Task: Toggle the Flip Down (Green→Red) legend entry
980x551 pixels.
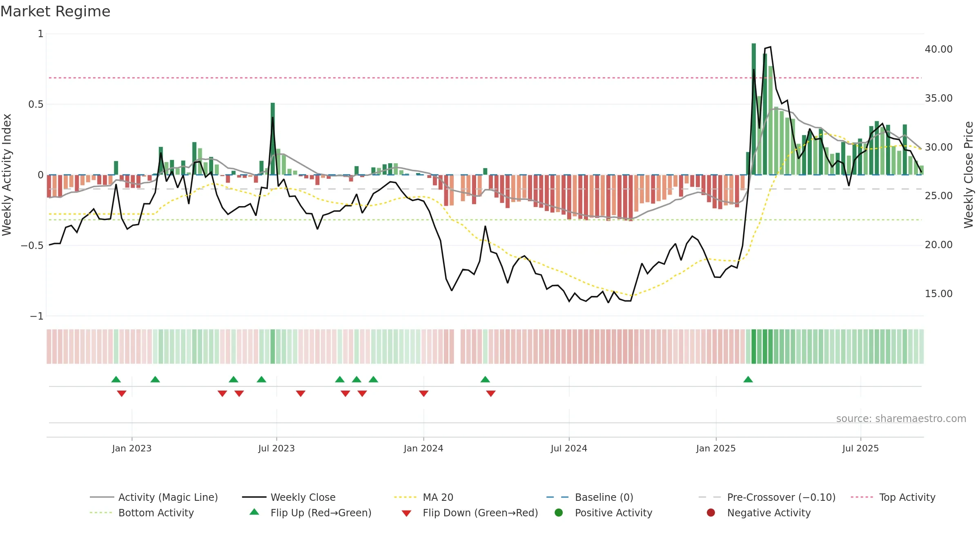Action: [x=470, y=513]
